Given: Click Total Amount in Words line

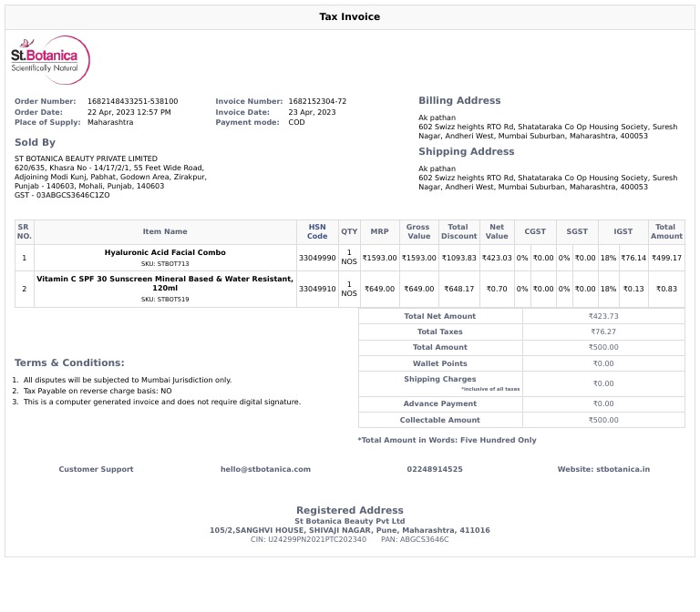Looking at the screenshot, I should tap(447, 440).
